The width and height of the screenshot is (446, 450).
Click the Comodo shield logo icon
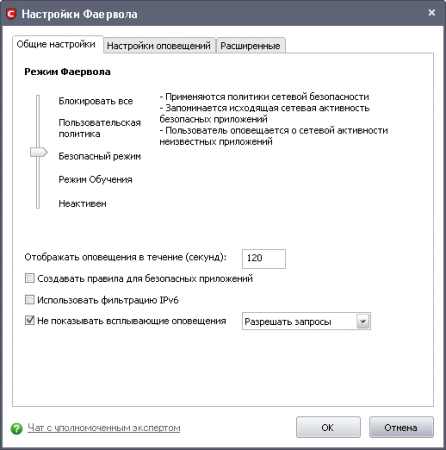[x=11, y=14]
